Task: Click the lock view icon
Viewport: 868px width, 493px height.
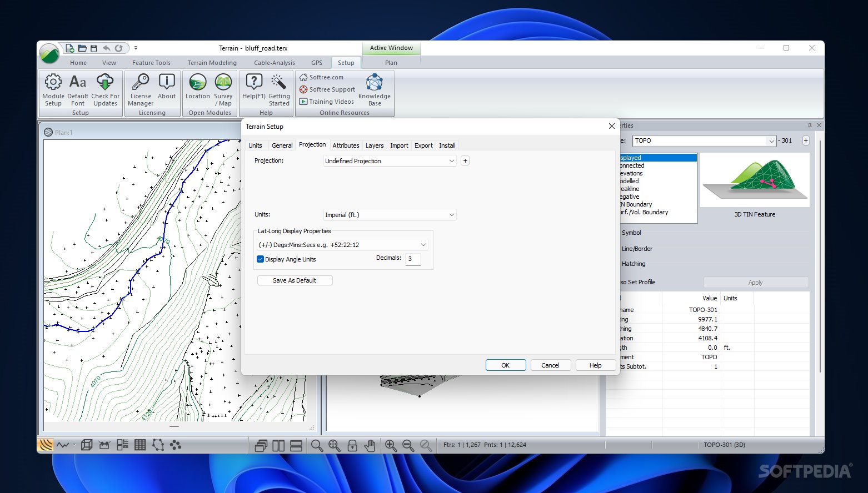Action: [x=352, y=445]
